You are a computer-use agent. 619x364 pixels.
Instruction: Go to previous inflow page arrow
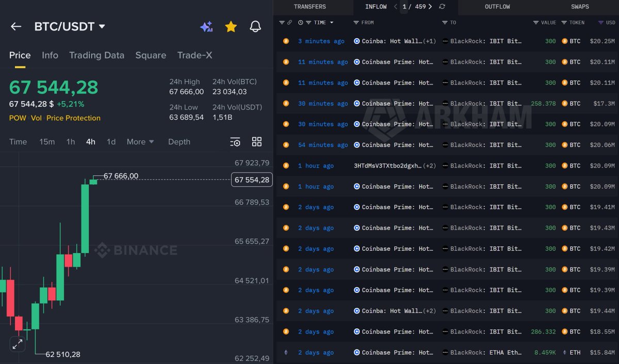pyautogui.click(x=396, y=7)
